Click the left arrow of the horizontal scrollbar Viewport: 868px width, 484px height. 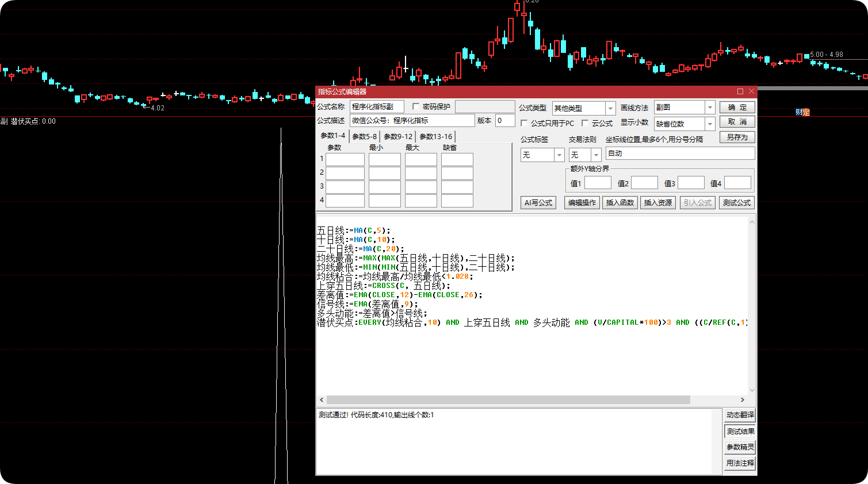click(322, 400)
